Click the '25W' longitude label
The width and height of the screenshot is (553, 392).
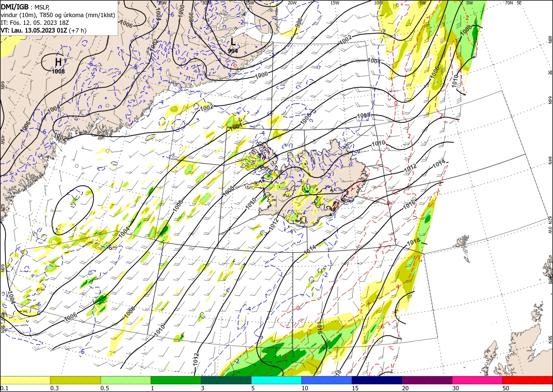(249, 3)
